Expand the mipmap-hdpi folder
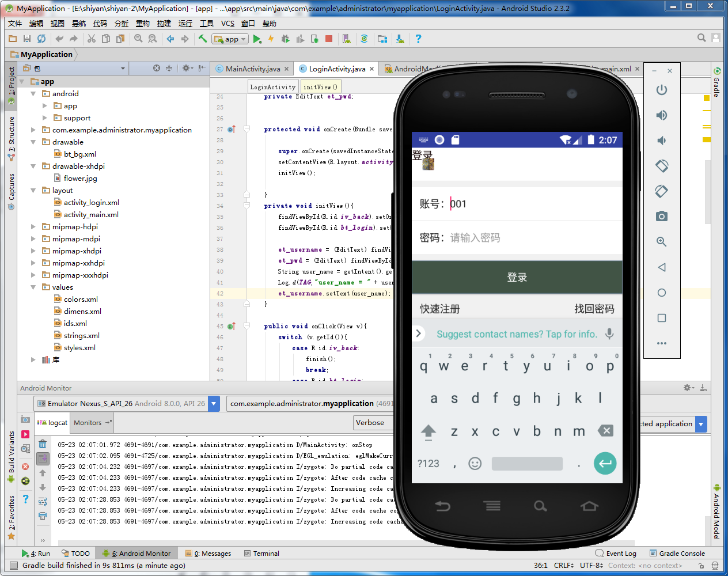 pos(33,226)
